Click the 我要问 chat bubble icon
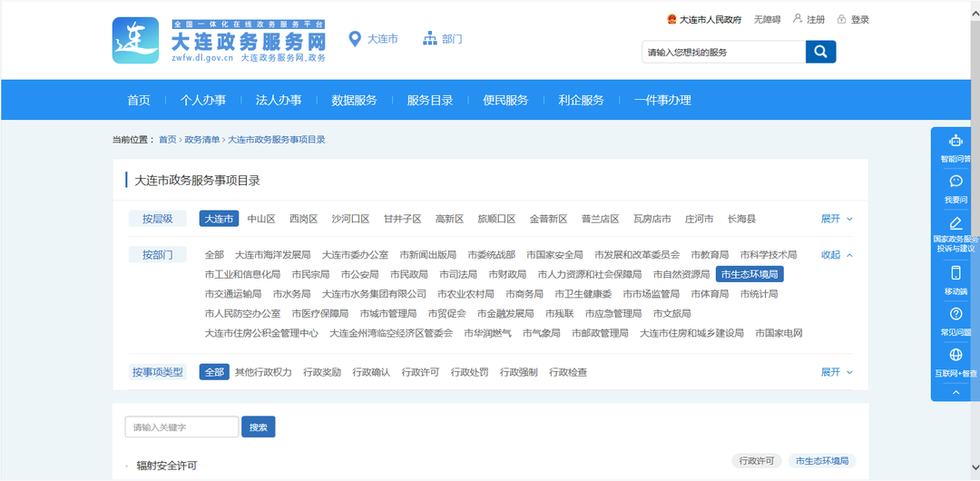The image size is (980, 481). (x=955, y=182)
